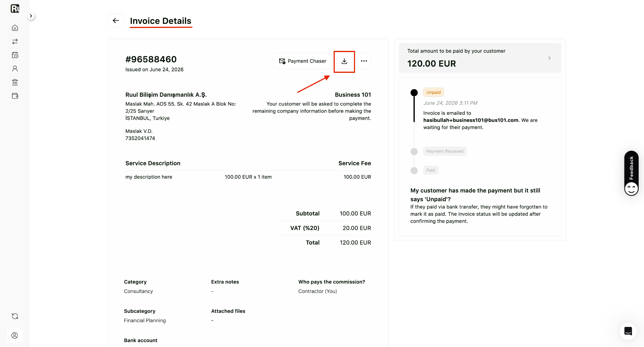Click 'Attached files' label
This screenshot has width=644, height=347.
(x=228, y=311)
